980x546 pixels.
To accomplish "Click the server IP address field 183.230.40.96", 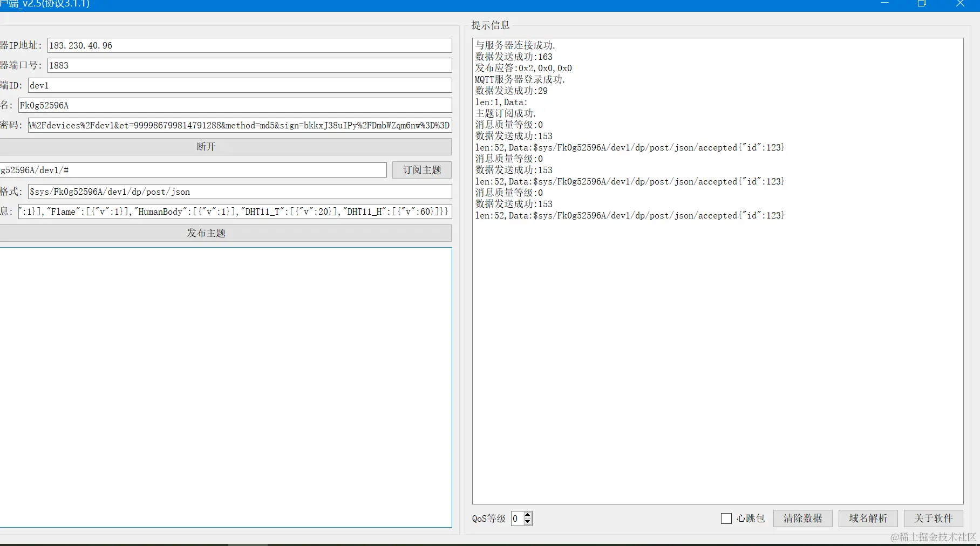I will [x=249, y=45].
